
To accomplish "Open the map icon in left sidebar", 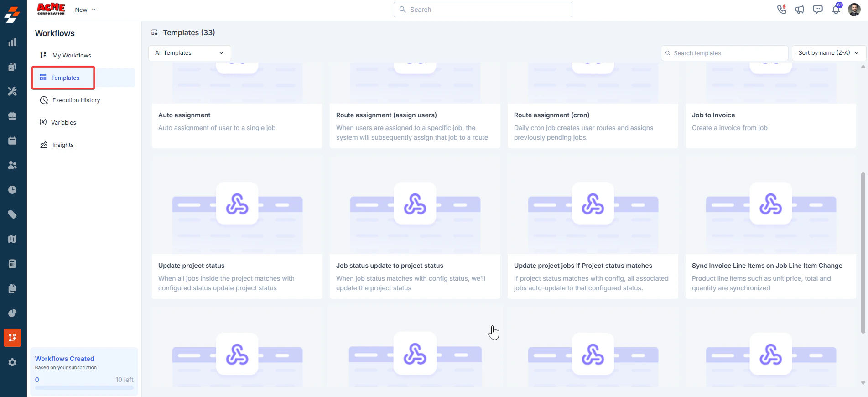I will pyautogui.click(x=12, y=239).
